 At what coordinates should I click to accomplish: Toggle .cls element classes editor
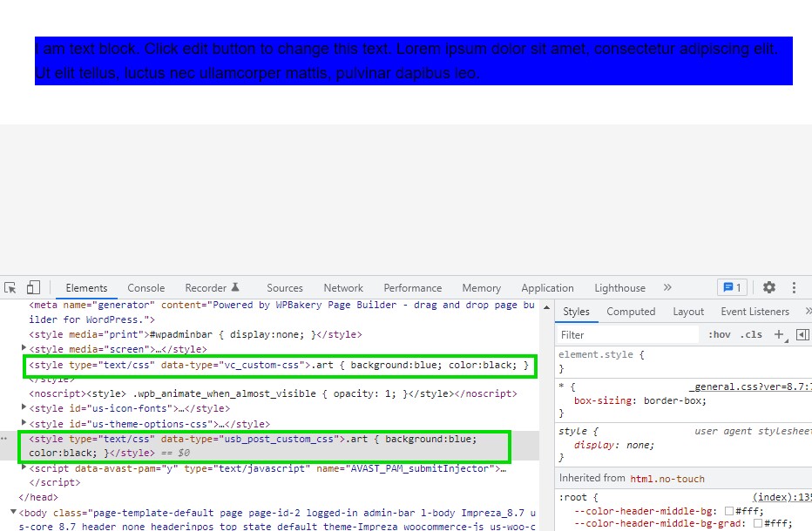753,333
